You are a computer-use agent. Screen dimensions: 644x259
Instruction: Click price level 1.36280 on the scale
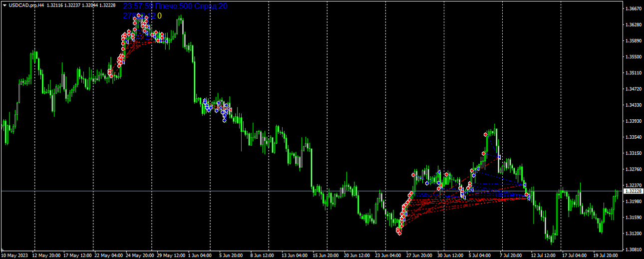tap(633, 24)
